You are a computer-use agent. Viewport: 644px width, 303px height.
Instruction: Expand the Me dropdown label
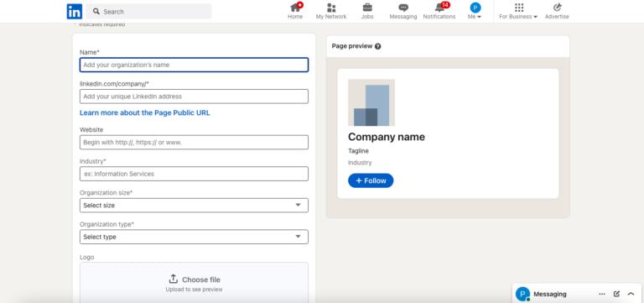click(475, 17)
